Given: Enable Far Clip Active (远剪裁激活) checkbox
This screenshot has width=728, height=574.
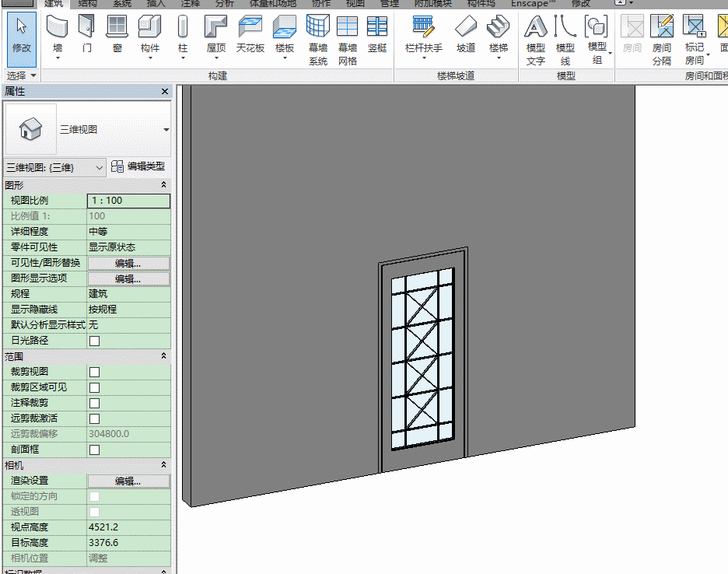Looking at the screenshot, I should (x=94, y=419).
